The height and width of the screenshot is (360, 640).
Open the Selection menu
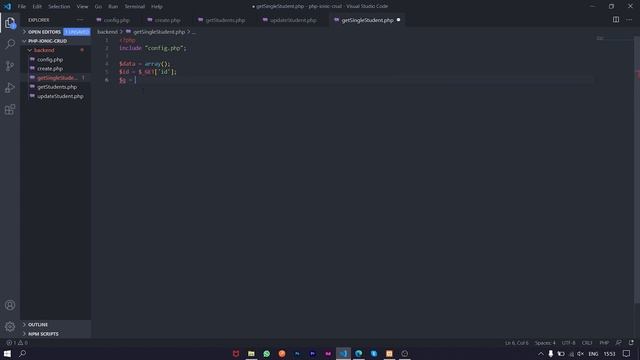point(59,6)
